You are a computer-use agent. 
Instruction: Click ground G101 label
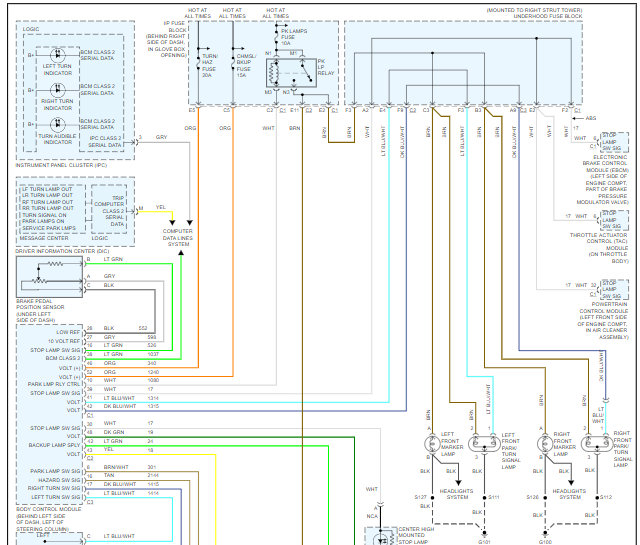[x=484, y=542]
